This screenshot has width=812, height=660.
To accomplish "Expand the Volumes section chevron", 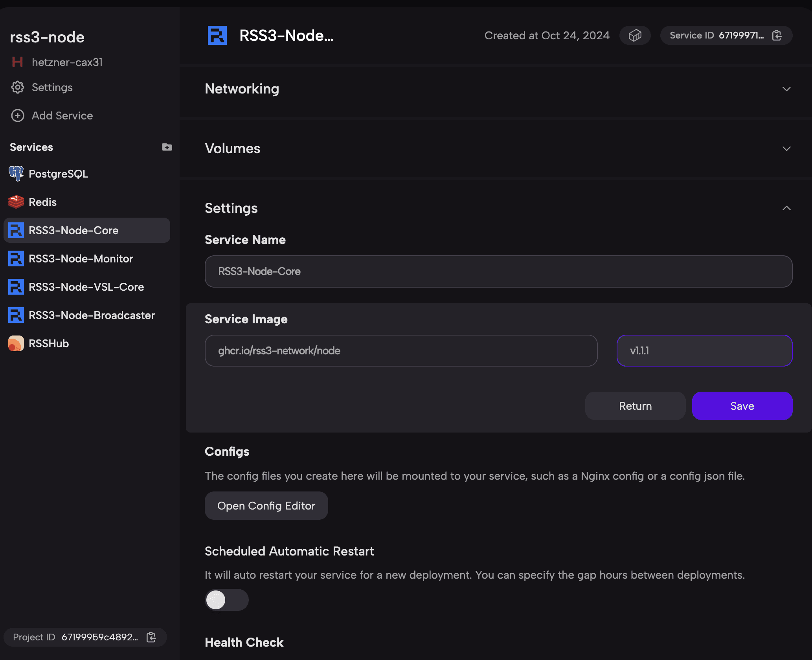I will [x=786, y=148].
